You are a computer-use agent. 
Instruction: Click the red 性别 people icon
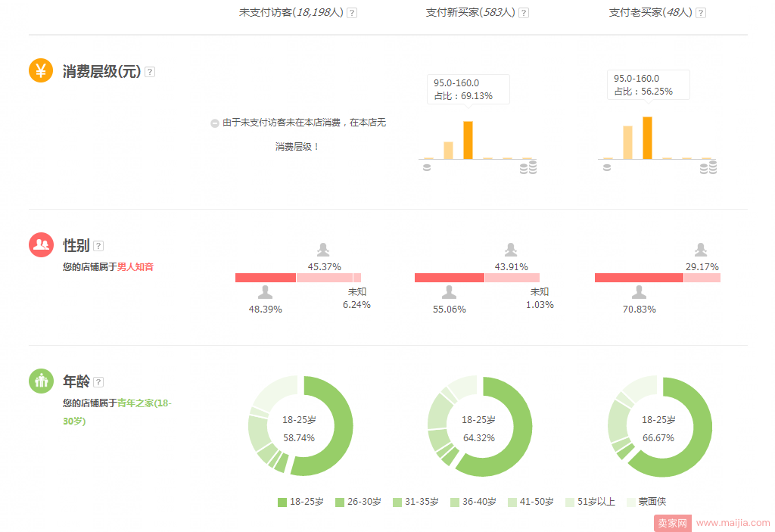pos(41,244)
